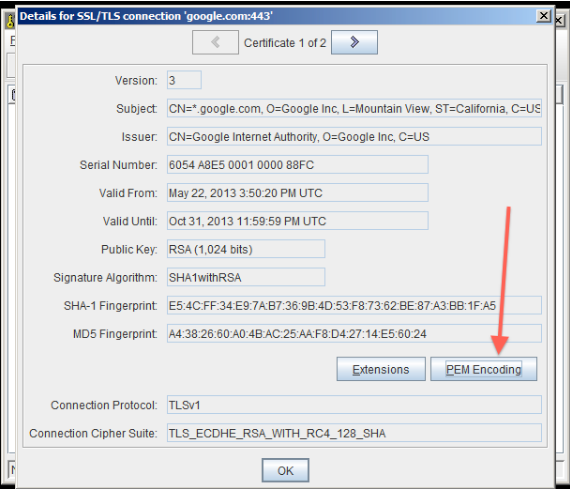Click the 'MD5 Fingerprint:' label

pos(115,334)
